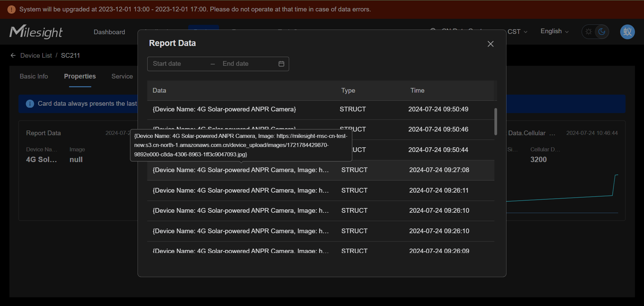Image resolution: width=644 pixels, height=306 pixels.
Task: Switch to dark mode moon icon
Action: (x=602, y=32)
